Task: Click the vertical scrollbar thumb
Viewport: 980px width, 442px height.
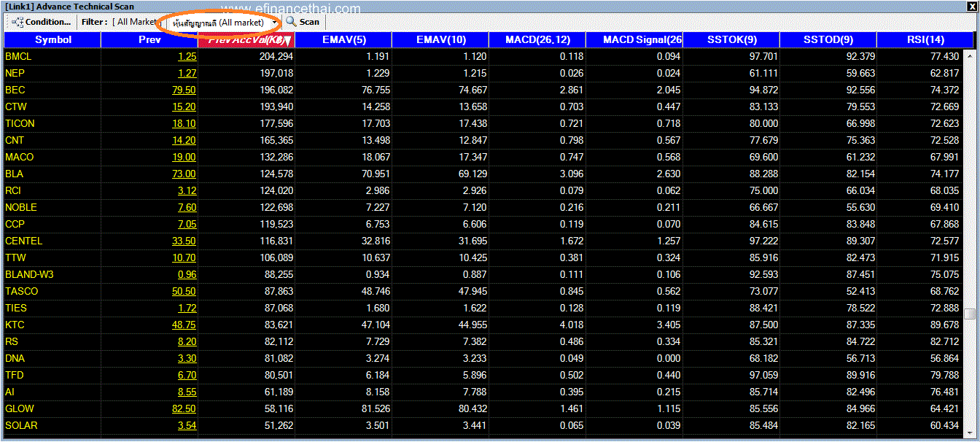Action: (x=970, y=314)
